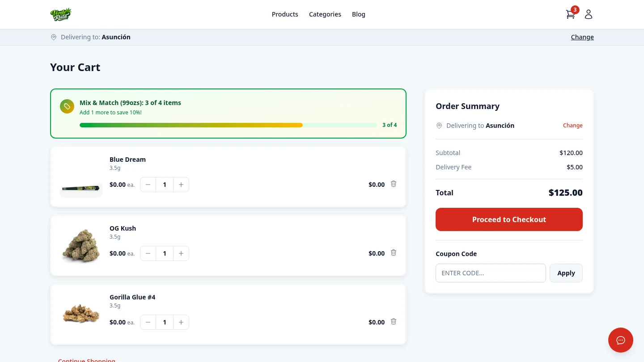Go to the Blog page
Image resolution: width=644 pixels, height=362 pixels.
[x=358, y=14]
